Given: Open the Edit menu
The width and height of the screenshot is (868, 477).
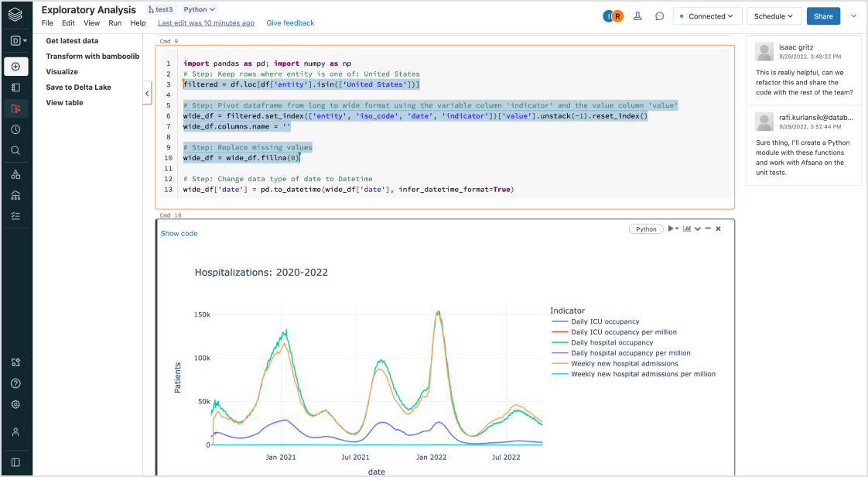Looking at the screenshot, I should click(x=68, y=23).
